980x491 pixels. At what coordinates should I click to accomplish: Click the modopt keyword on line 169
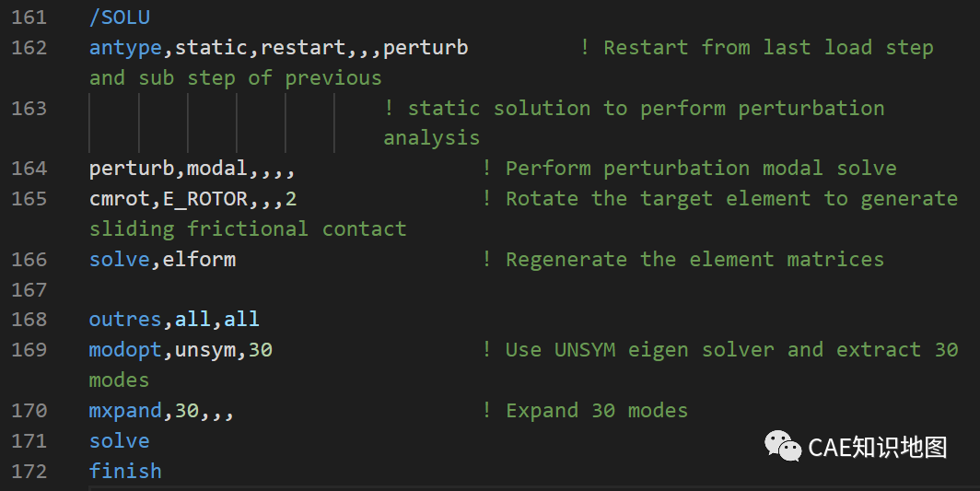tap(125, 350)
